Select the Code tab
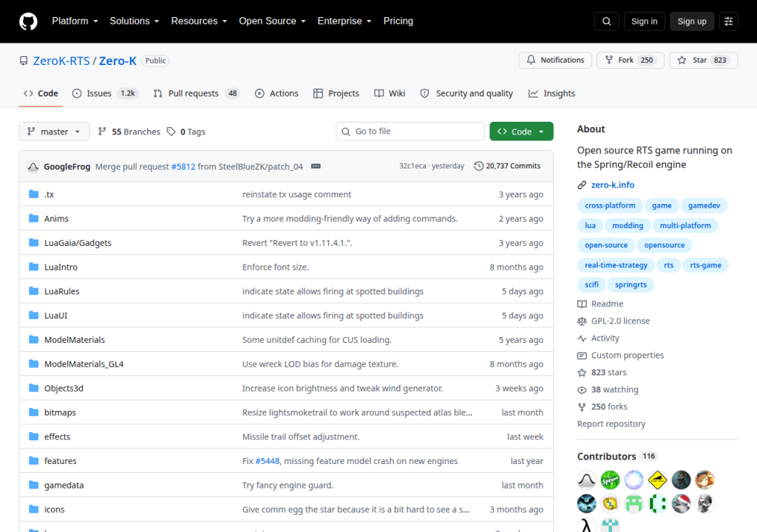757x532 pixels. 41,93
